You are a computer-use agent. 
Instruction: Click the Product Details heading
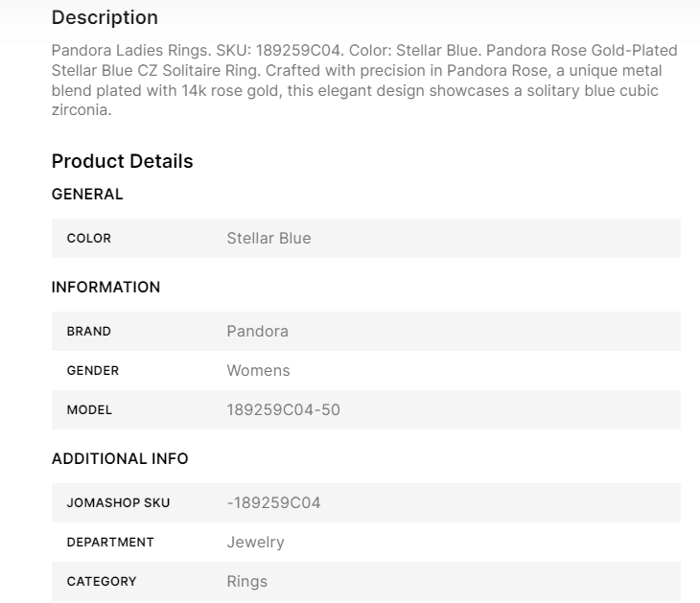point(122,161)
